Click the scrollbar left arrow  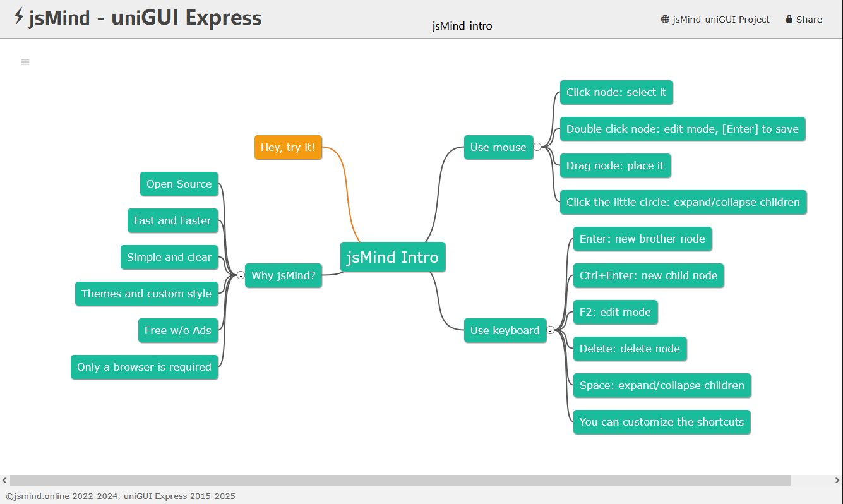pos(5,481)
